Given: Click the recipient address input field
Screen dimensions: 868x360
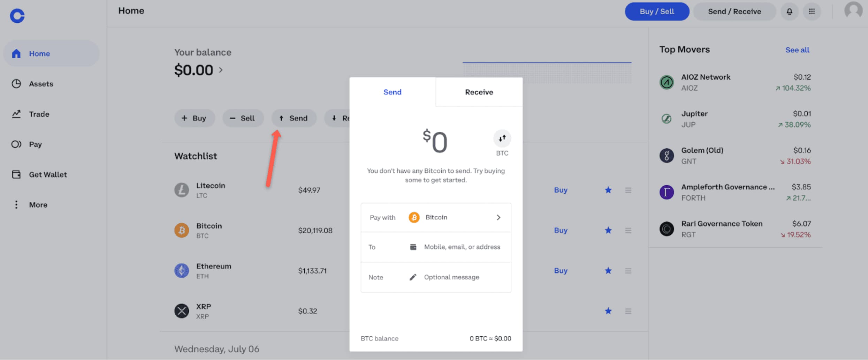Looking at the screenshot, I should tap(436, 247).
